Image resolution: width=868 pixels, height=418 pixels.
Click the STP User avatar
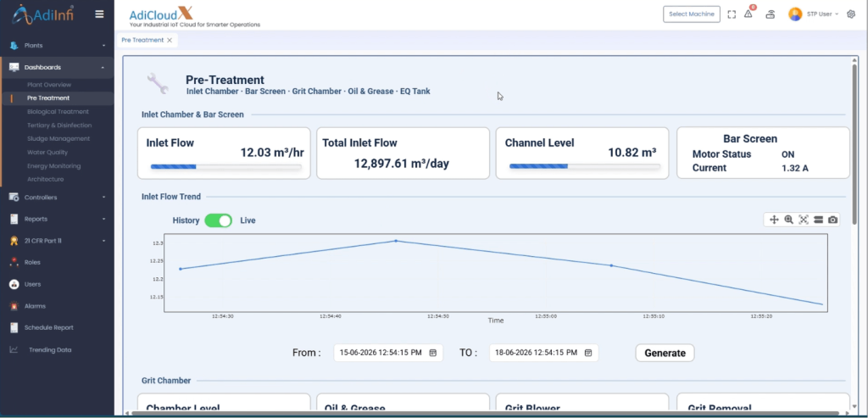(x=795, y=14)
